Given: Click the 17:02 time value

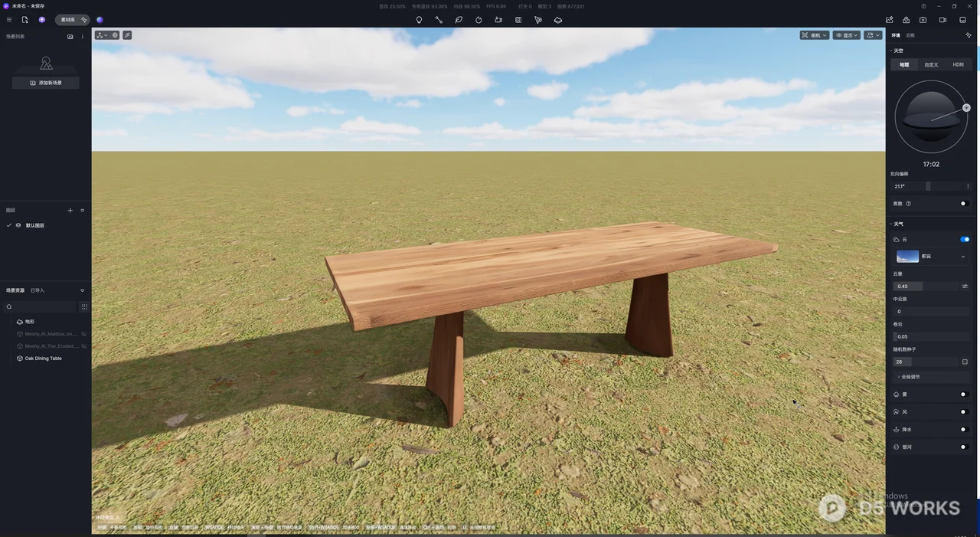Looking at the screenshot, I should (x=931, y=164).
